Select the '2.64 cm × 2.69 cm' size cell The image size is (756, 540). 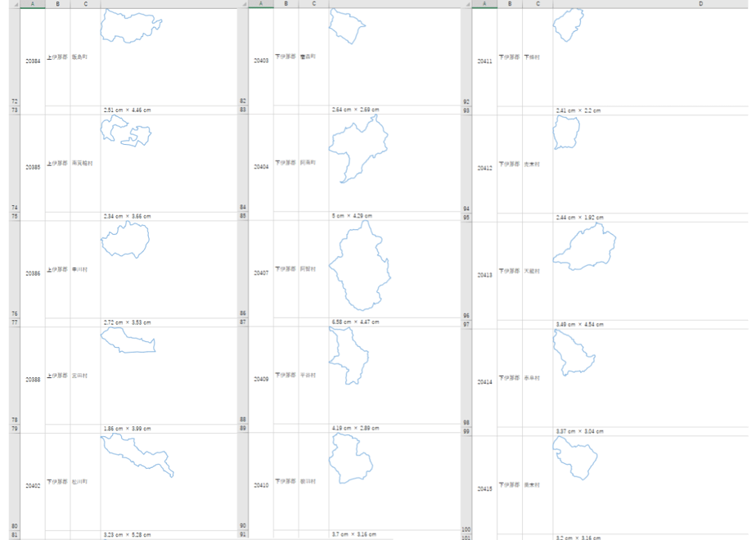pyautogui.click(x=395, y=110)
